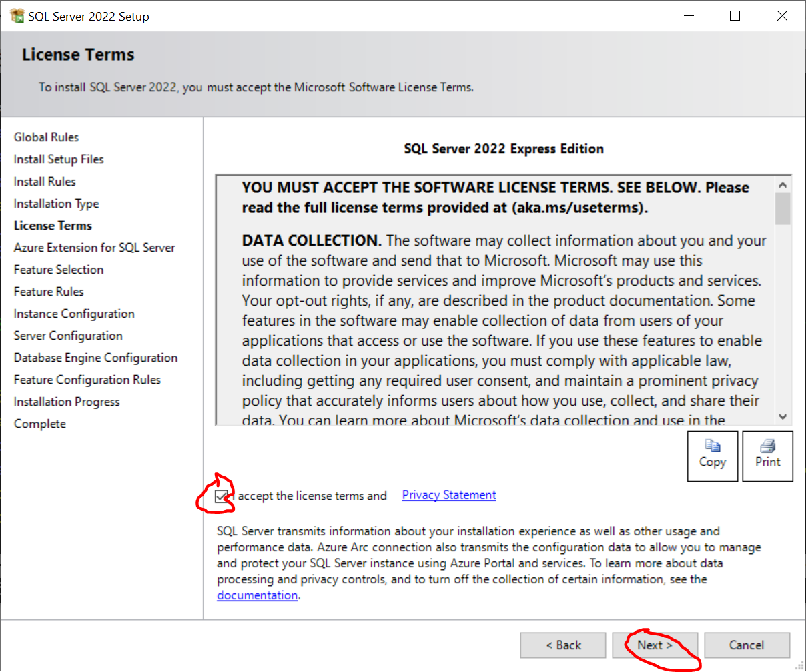The height and width of the screenshot is (672, 806).
Task: Cancel the SQL Server setup
Action: [747, 645]
